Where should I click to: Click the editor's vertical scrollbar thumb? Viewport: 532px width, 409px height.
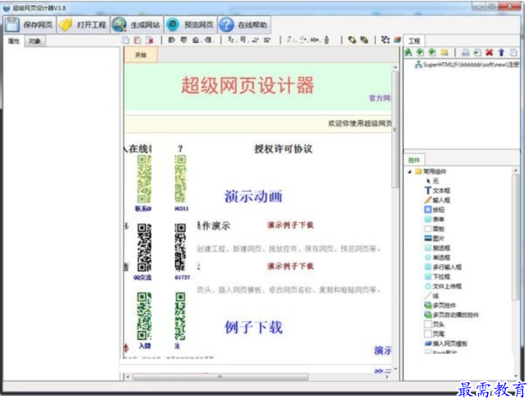point(395,130)
